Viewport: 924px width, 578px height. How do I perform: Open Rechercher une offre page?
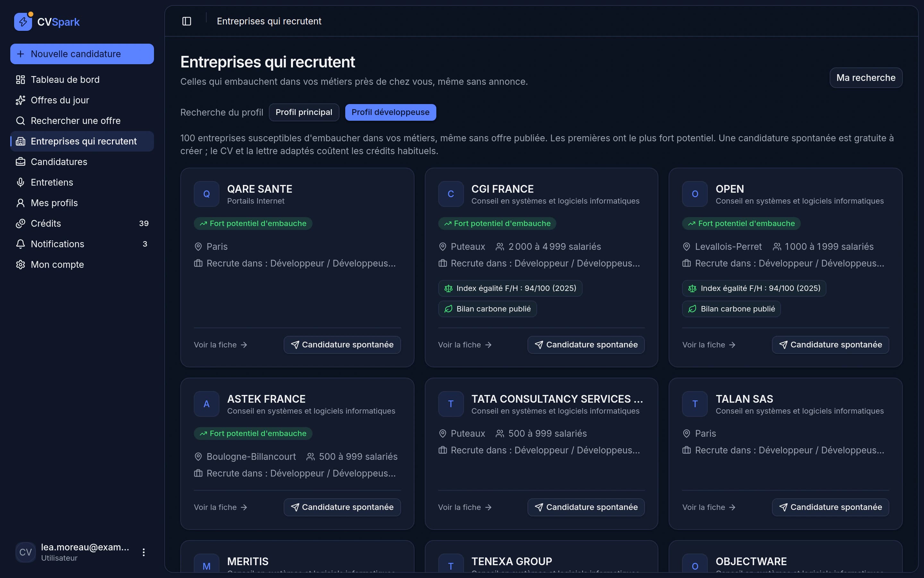coord(82,121)
